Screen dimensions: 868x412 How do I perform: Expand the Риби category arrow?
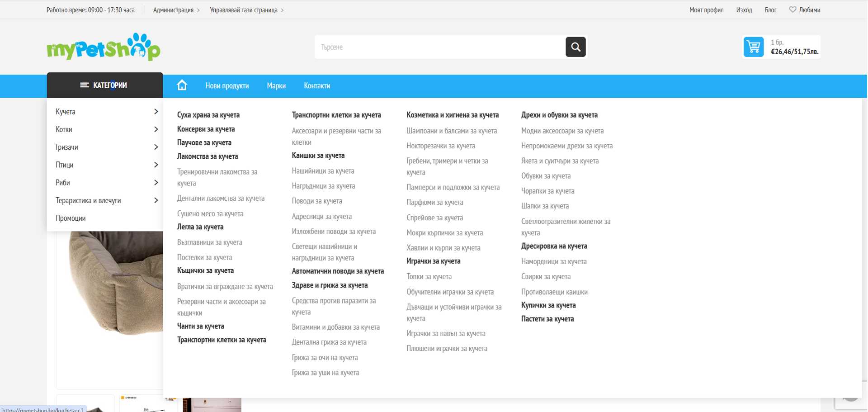pos(156,183)
